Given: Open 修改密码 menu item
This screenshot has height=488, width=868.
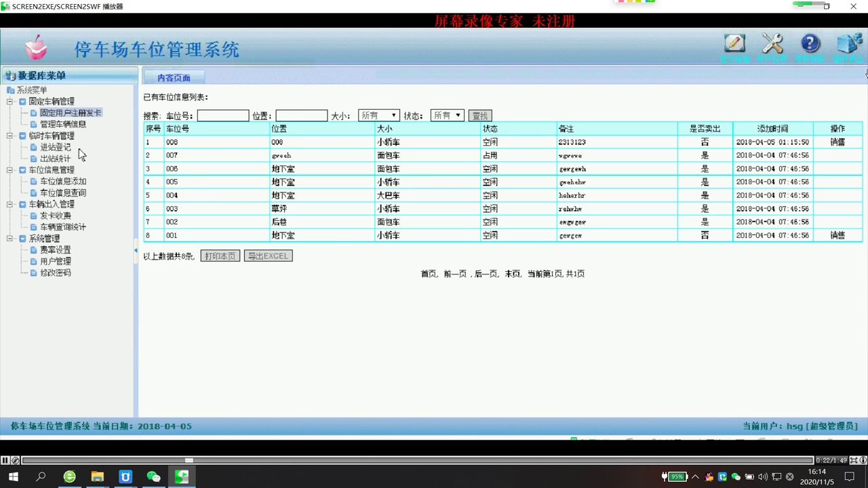Looking at the screenshot, I should pos(55,273).
